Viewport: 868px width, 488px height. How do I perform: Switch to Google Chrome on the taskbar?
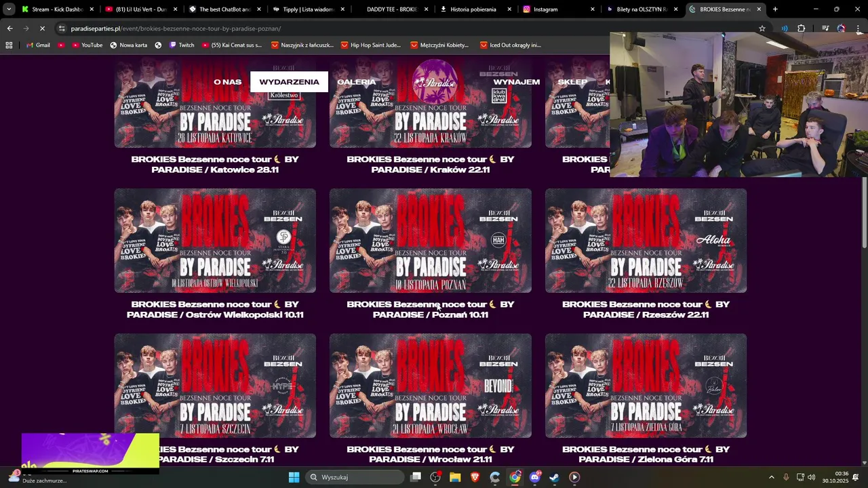point(515,477)
